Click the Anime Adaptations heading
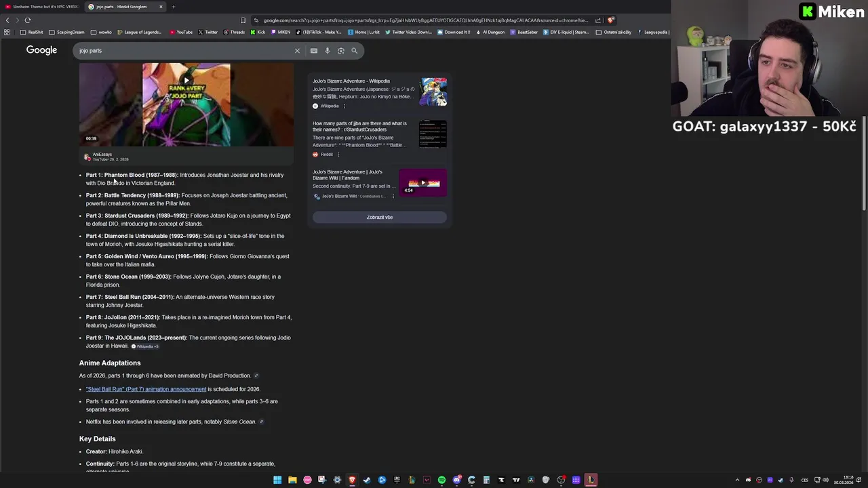Screen dimensions: 868x488 [110, 363]
